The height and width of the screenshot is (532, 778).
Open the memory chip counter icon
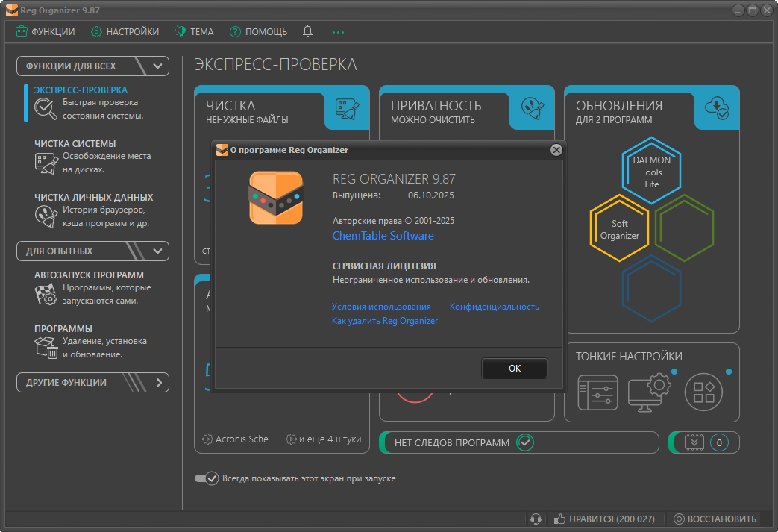(x=694, y=442)
